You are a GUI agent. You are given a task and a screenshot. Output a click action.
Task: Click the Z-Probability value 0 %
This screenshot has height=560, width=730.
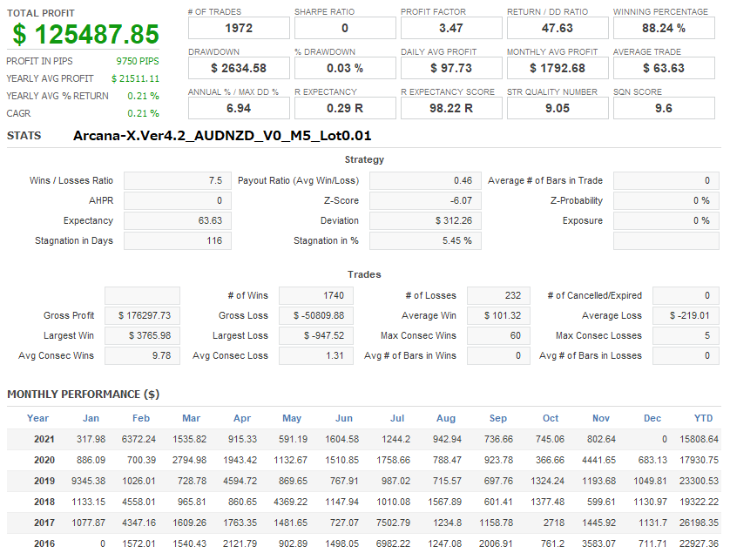[666, 200]
